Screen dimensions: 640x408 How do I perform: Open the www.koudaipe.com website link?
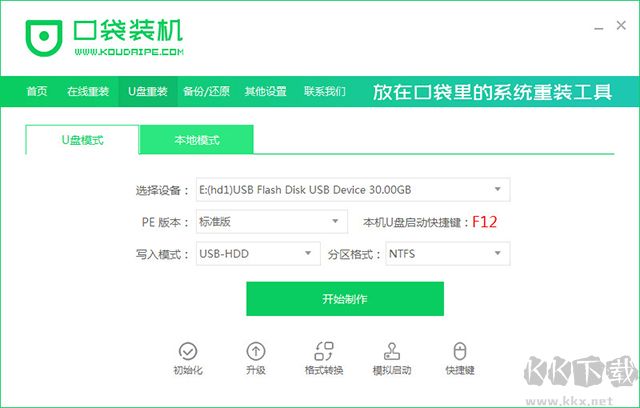[129, 52]
